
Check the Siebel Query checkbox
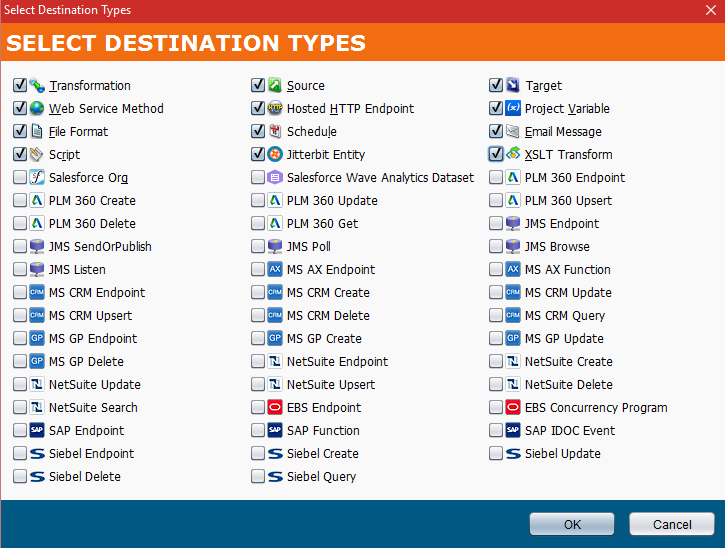(x=258, y=477)
